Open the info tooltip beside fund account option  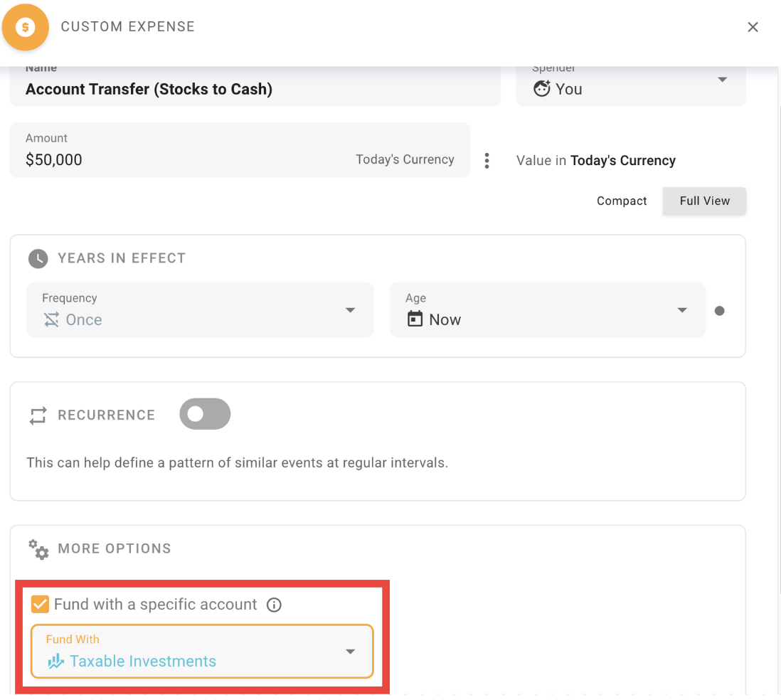point(274,605)
